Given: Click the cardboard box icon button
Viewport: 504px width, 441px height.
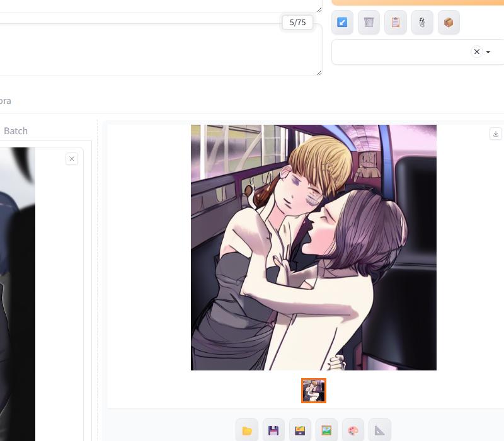Looking at the screenshot, I should click(x=449, y=23).
